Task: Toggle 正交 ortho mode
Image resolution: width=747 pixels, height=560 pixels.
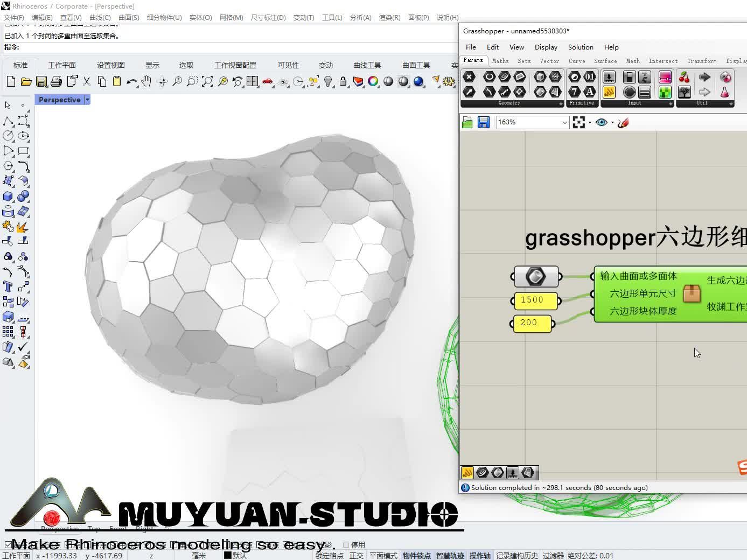Action: coord(357,556)
